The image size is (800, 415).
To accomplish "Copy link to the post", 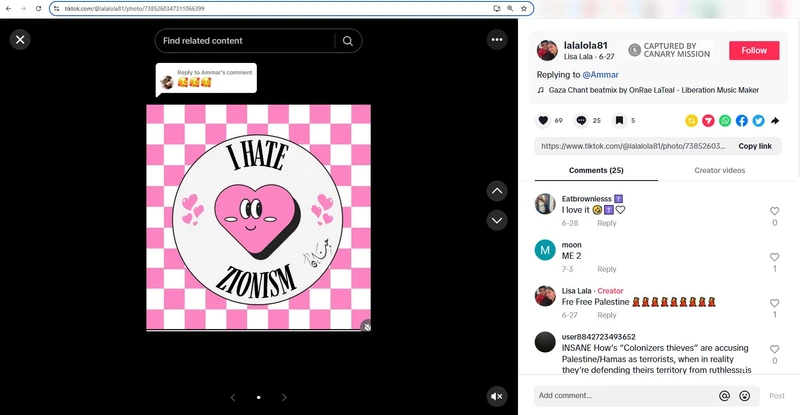I will (x=755, y=146).
